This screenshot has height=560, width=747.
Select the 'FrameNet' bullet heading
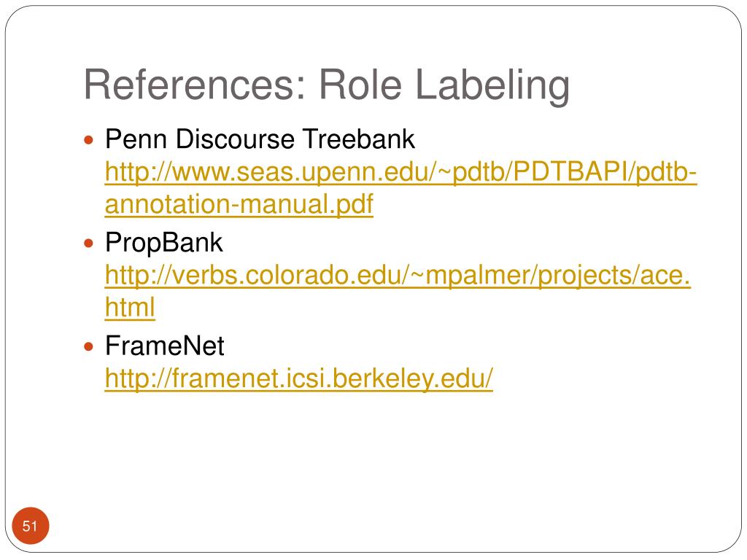(165, 346)
